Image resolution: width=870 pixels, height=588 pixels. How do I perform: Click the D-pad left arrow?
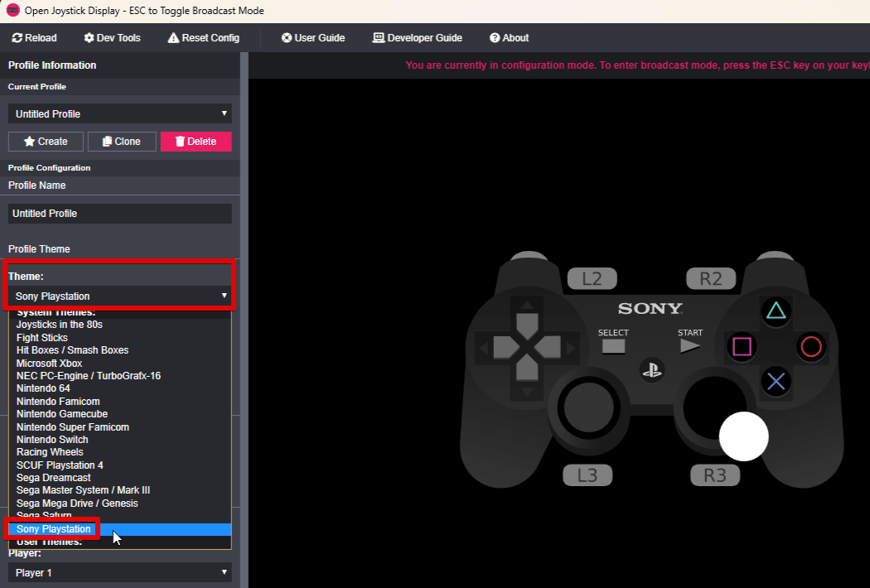(x=505, y=347)
